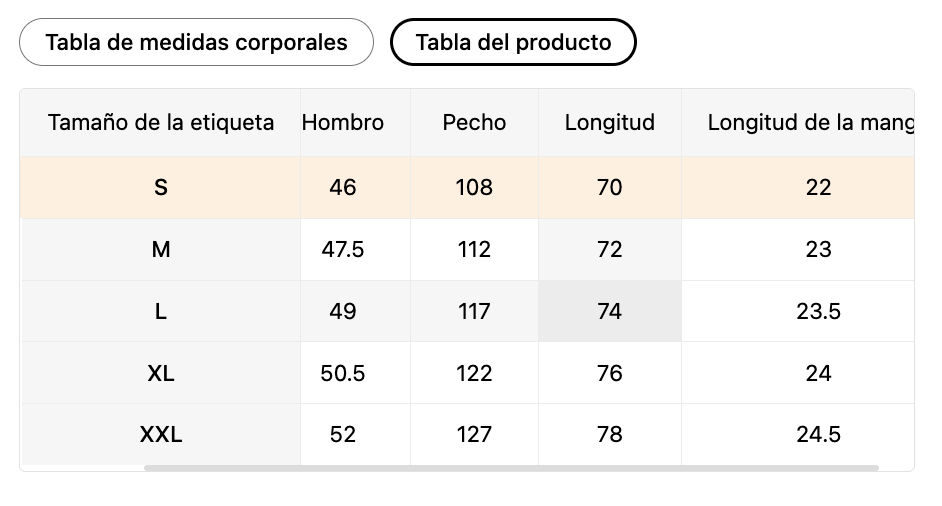
Task: Click the Hombro column header
Action: coord(343,123)
